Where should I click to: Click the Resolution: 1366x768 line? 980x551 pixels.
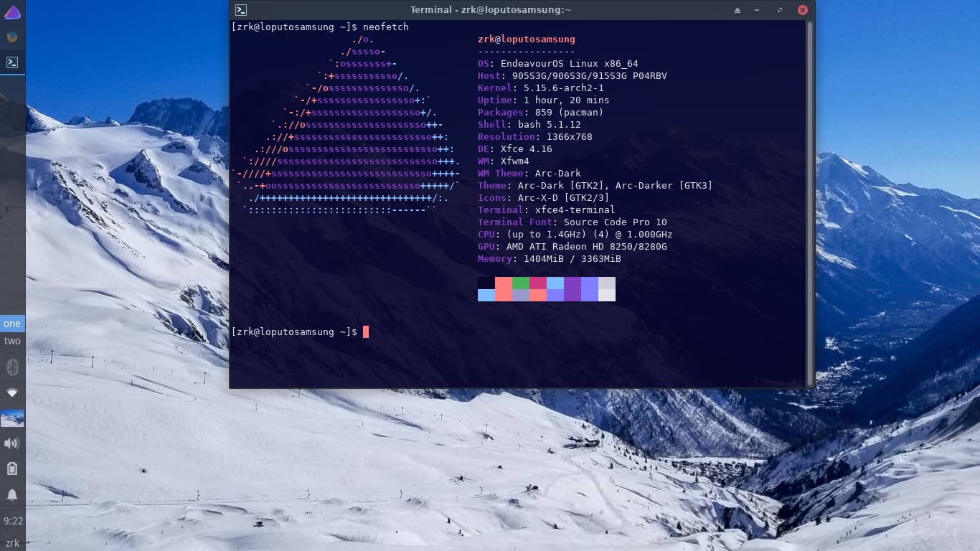535,137
